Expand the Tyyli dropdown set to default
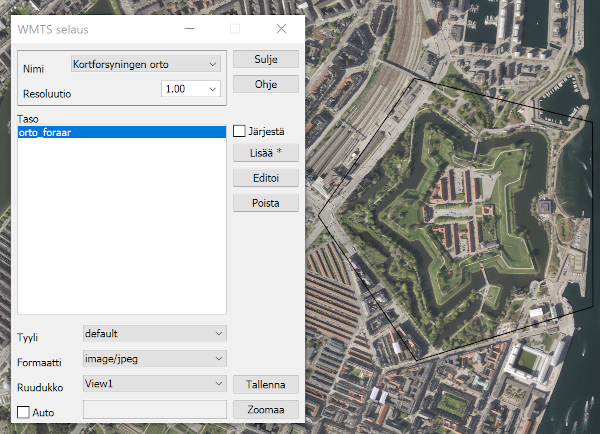600x434 pixels. coord(155,332)
